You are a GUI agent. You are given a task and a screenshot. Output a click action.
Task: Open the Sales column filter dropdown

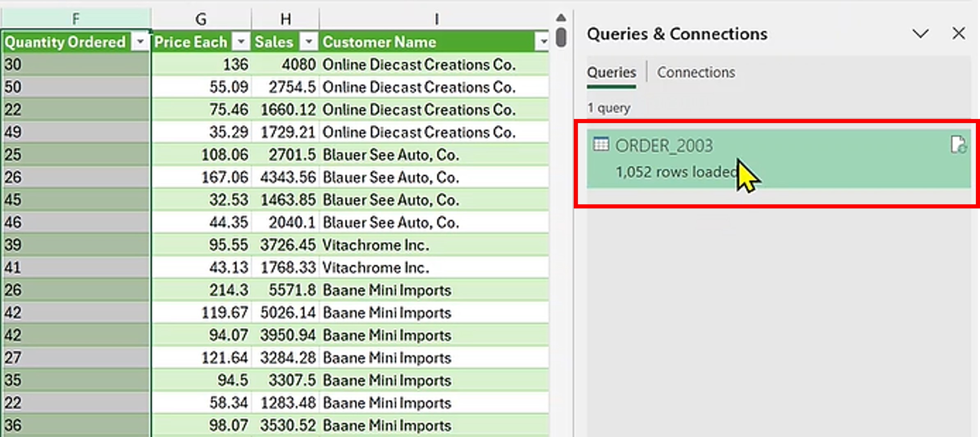pyautogui.click(x=309, y=42)
